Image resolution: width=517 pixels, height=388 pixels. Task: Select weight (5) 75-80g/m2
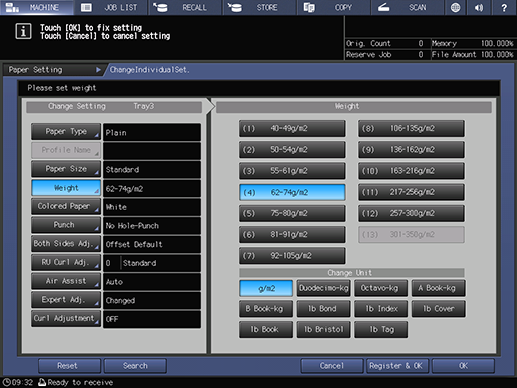point(292,213)
